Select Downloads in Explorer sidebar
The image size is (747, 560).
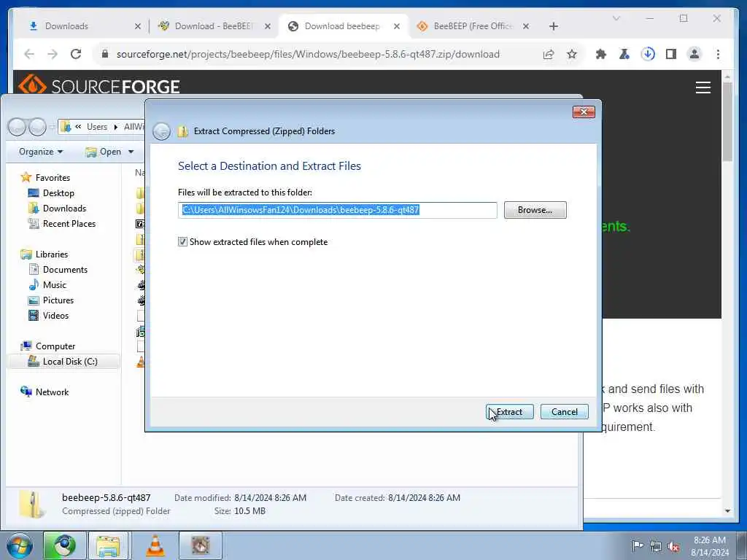pyautogui.click(x=64, y=208)
